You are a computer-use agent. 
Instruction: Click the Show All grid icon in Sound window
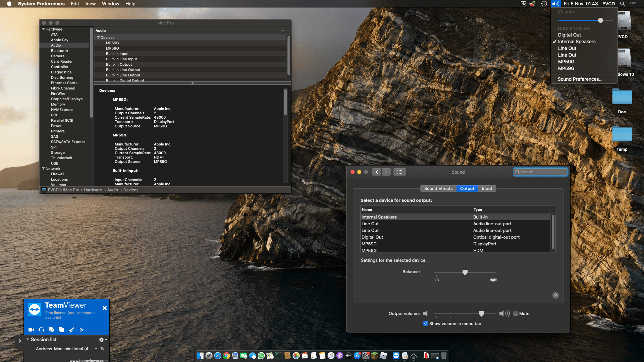[399, 172]
